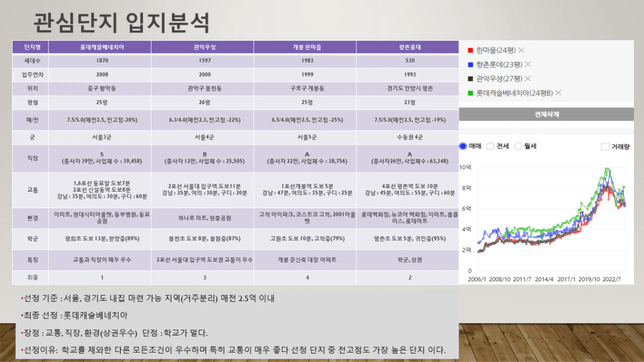Click the red swatch beside 한마을(24평)
The image size is (644, 362).
coord(470,51)
